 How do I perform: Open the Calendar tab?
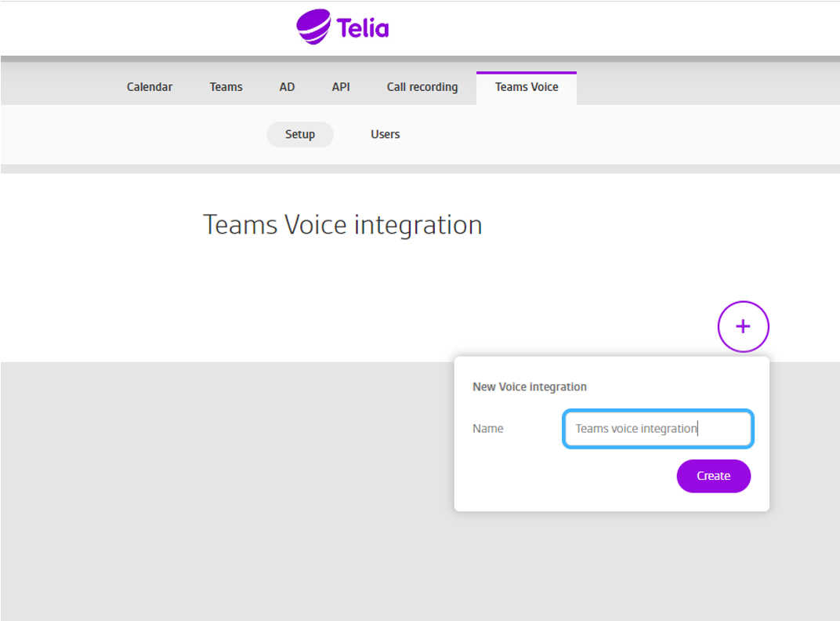tap(150, 87)
